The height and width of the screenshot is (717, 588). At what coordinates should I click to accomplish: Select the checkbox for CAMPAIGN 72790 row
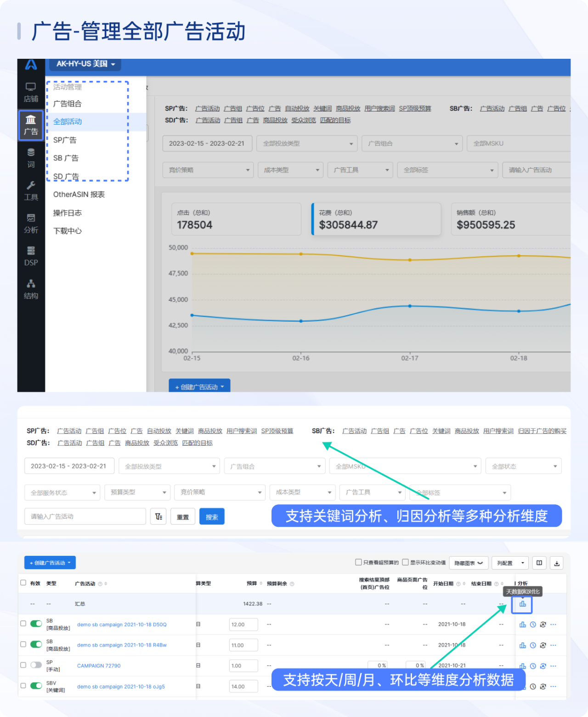coord(23,665)
